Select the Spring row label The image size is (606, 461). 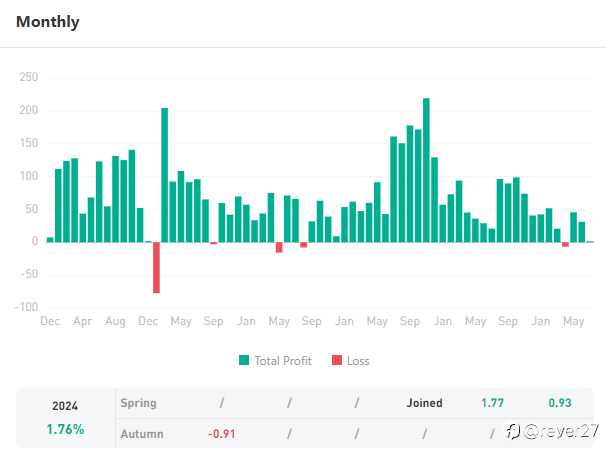click(138, 403)
